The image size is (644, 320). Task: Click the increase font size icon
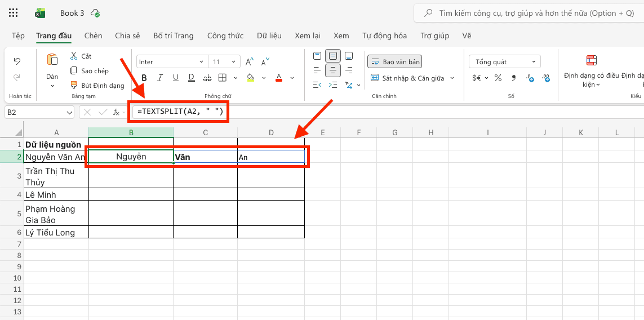pyautogui.click(x=250, y=61)
